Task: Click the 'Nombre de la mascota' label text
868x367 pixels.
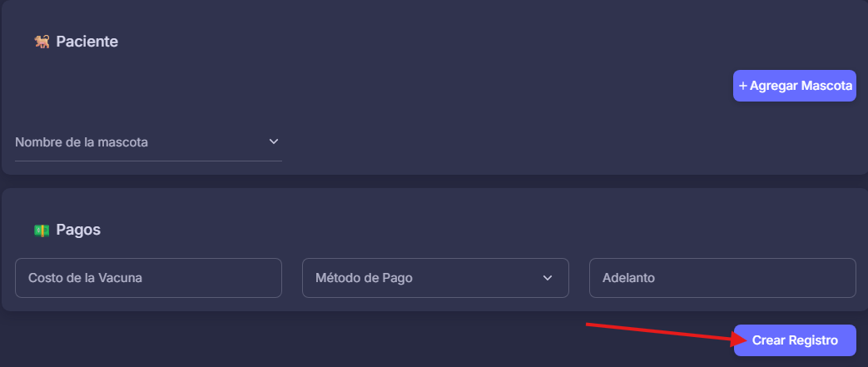Action: [82, 142]
